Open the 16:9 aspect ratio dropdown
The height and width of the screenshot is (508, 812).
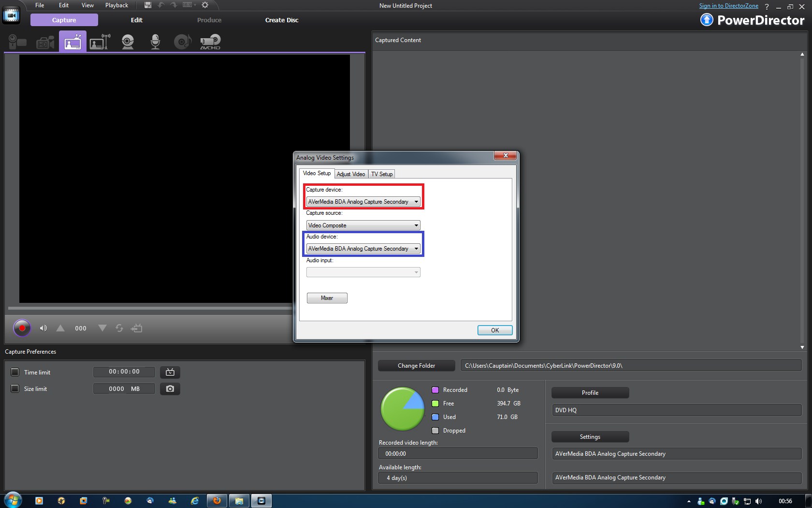(189, 5)
